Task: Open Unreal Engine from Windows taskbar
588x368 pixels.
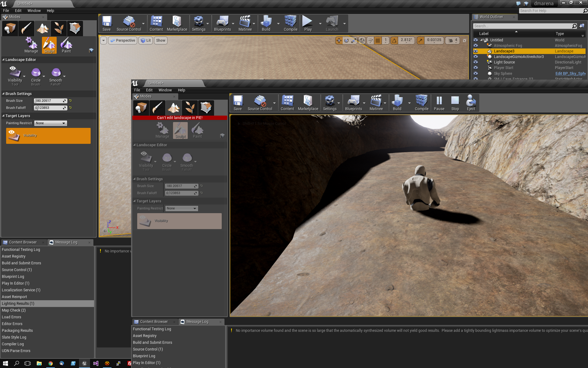Action: [x=85, y=363]
